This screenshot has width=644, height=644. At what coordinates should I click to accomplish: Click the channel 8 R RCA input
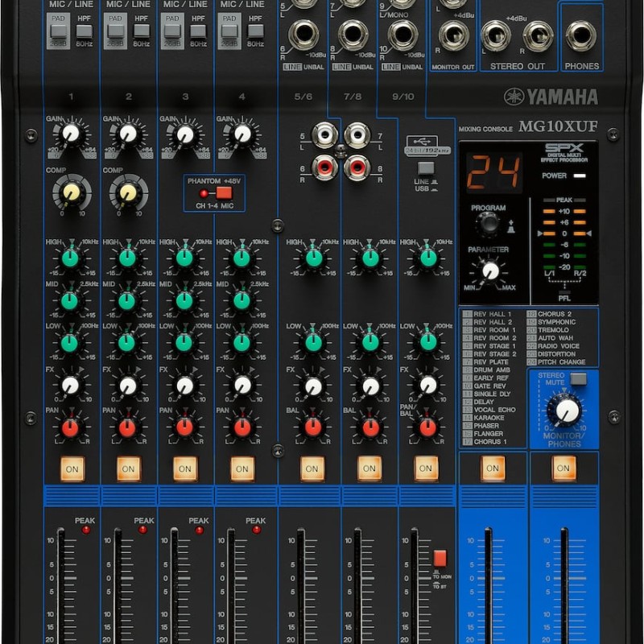pyautogui.click(x=357, y=167)
